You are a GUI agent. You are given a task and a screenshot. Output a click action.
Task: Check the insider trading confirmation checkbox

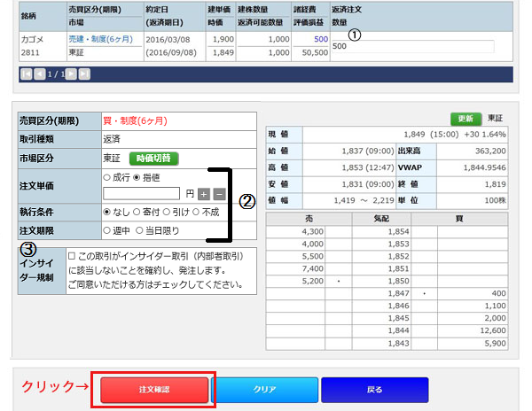(x=72, y=257)
